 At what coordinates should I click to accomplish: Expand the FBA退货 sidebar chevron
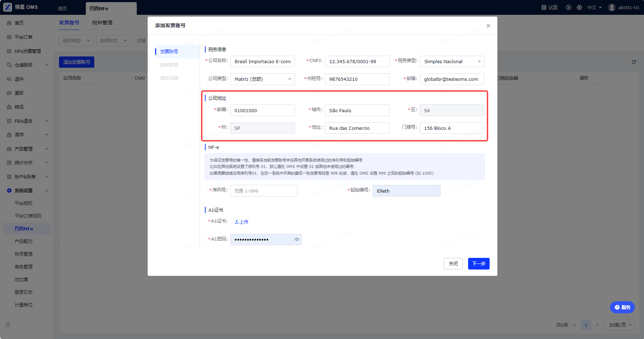47,121
